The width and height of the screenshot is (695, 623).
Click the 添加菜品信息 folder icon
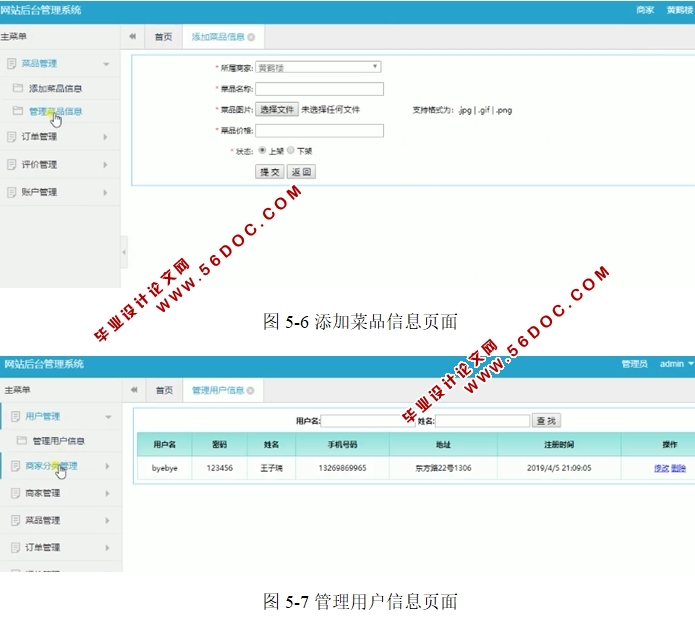point(18,88)
